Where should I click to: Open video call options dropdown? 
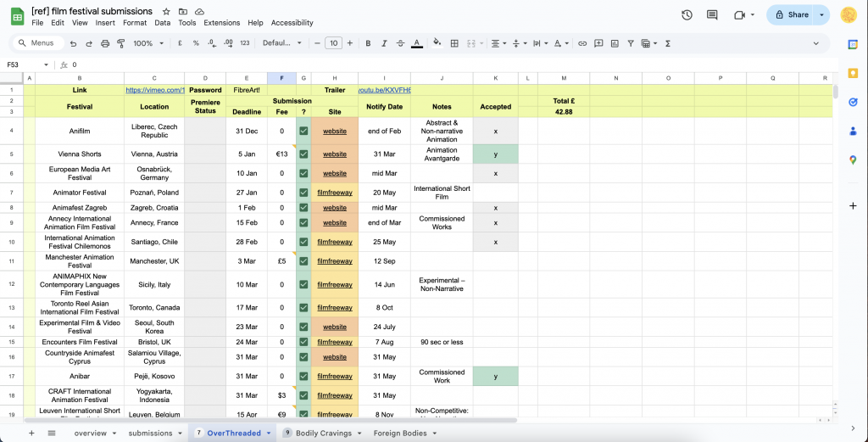tap(754, 15)
